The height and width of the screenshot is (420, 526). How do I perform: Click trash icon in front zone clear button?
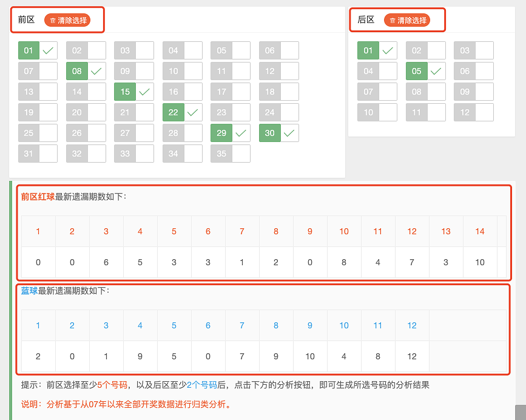[x=53, y=21]
